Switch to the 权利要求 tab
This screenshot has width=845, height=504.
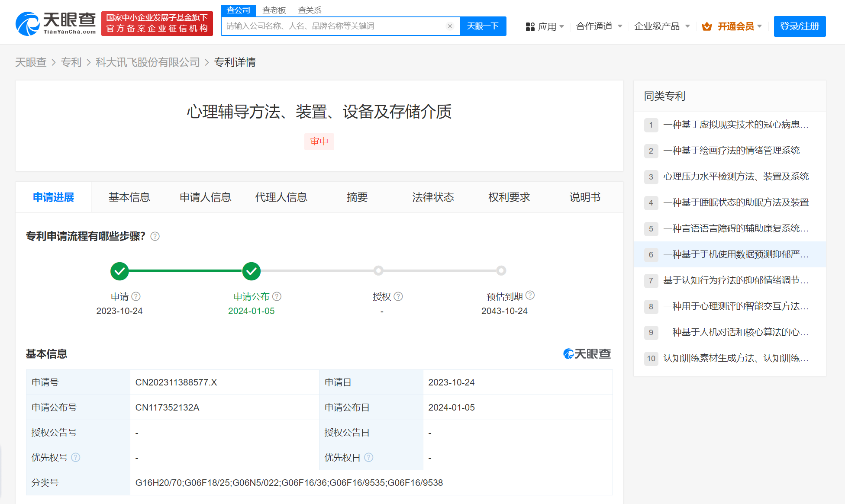point(509,197)
